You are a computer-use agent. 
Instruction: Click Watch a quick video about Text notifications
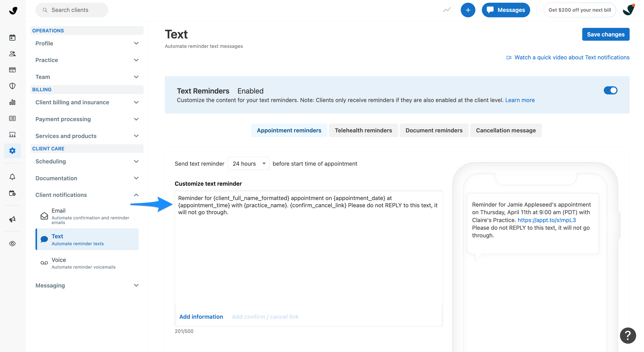[x=572, y=58]
